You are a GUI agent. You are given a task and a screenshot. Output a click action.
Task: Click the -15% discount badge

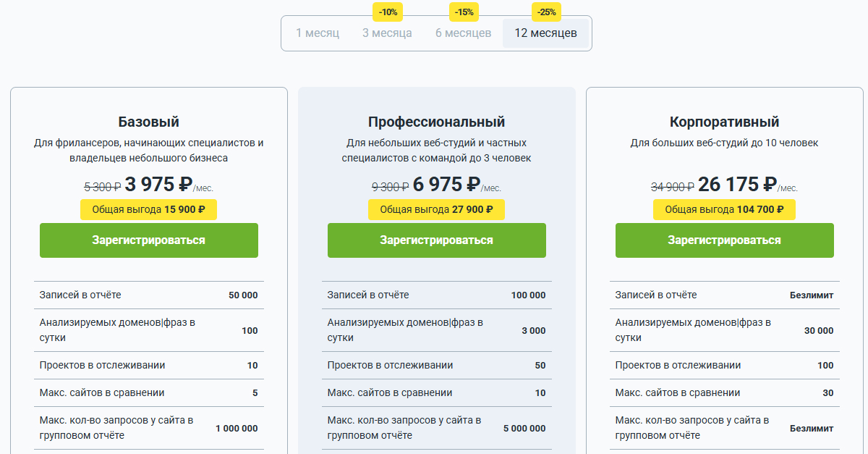click(x=464, y=12)
